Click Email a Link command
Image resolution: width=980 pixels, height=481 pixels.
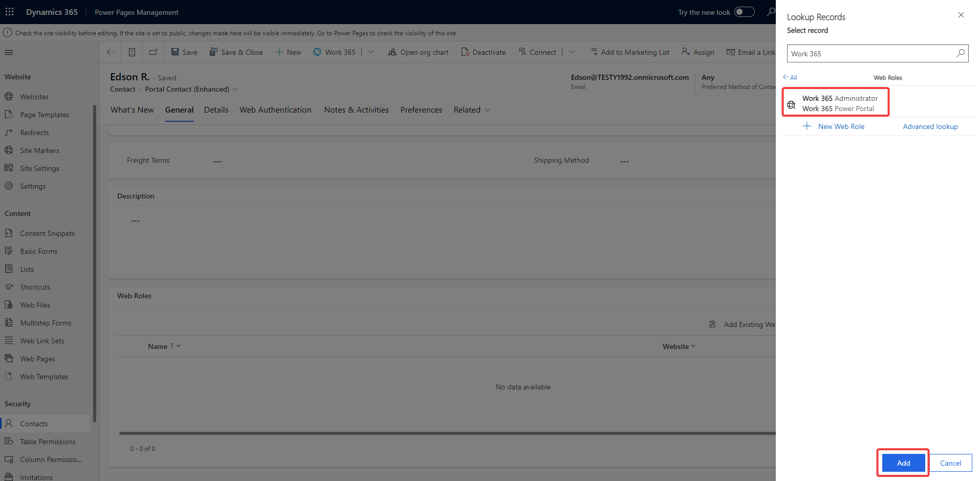point(750,52)
